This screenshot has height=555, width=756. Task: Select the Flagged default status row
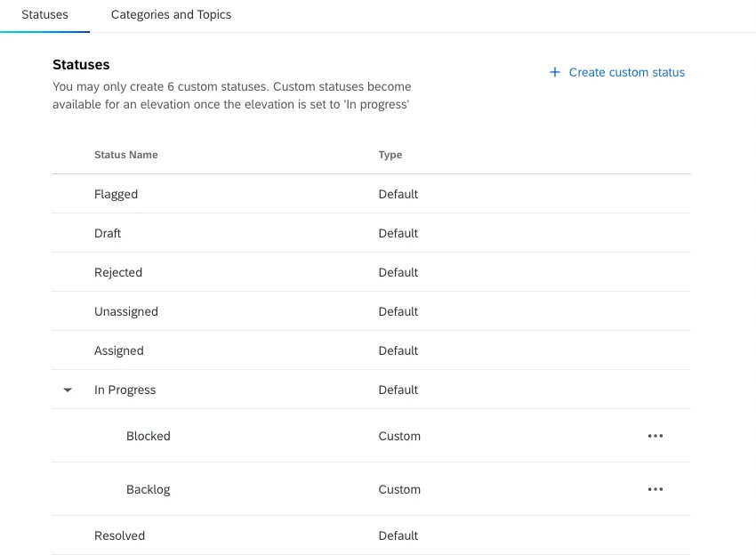point(117,194)
